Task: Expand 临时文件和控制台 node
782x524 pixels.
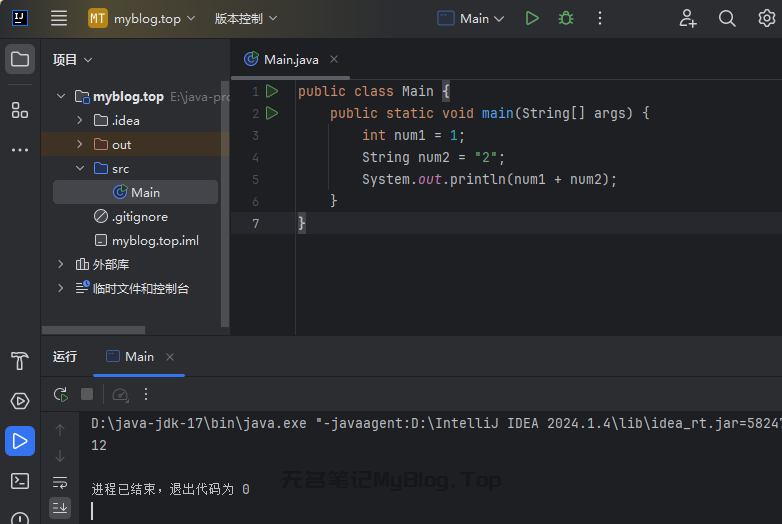Action: (x=61, y=288)
